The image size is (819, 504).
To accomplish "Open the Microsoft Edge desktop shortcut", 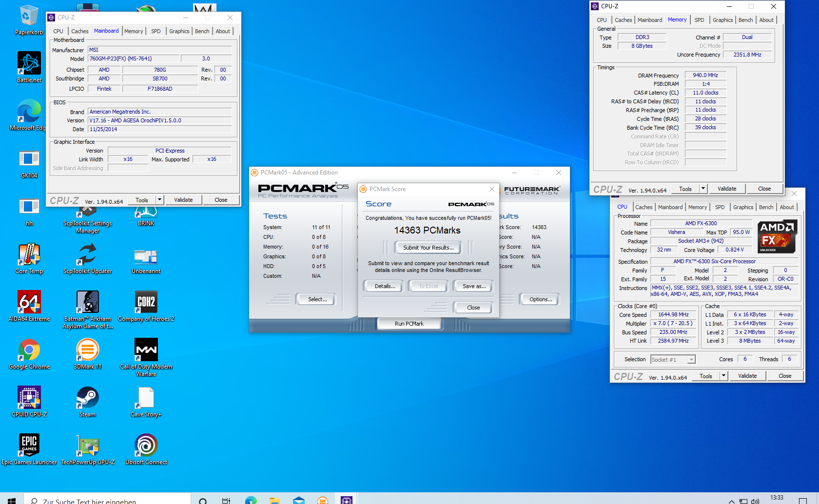I will pos(29,115).
